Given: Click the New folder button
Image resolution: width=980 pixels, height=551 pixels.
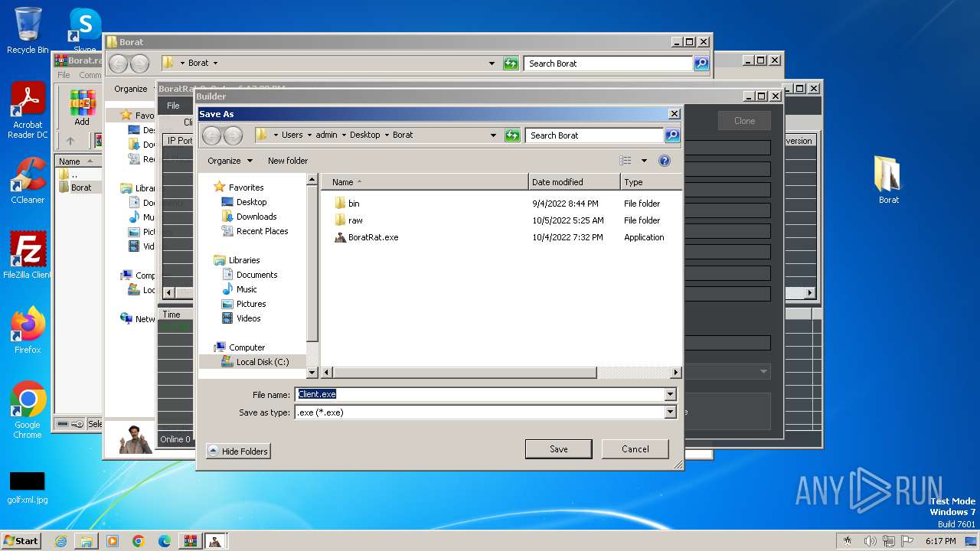Looking at the screenshot, I should [288, 161].
